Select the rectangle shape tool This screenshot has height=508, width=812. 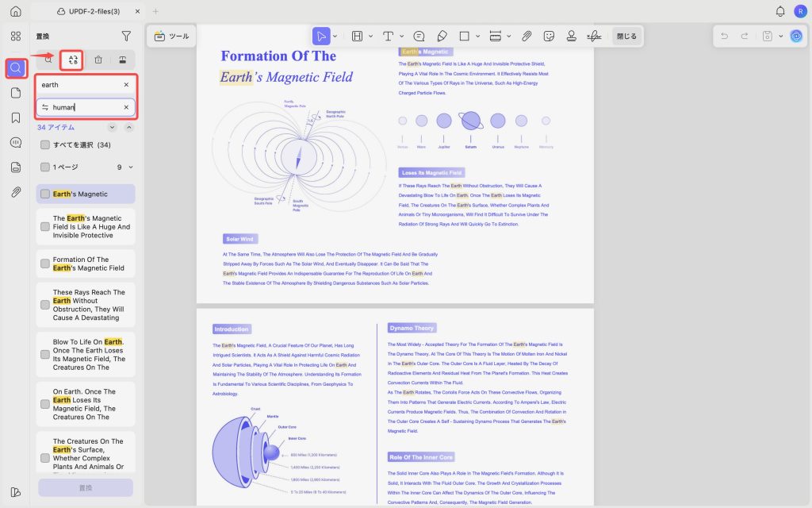[x=465, y=36]
